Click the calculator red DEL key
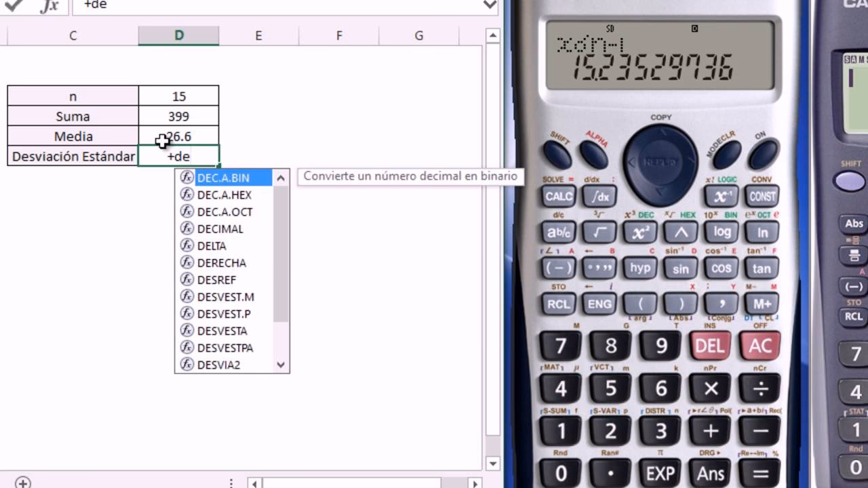The height and width of the screenshot is (488, 868). pos(710,346)
